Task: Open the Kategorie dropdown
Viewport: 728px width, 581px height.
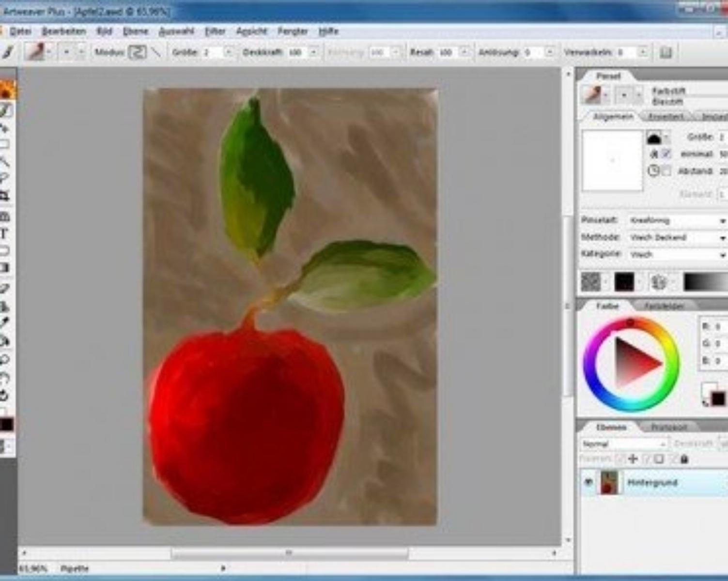Action: point(677,255)
